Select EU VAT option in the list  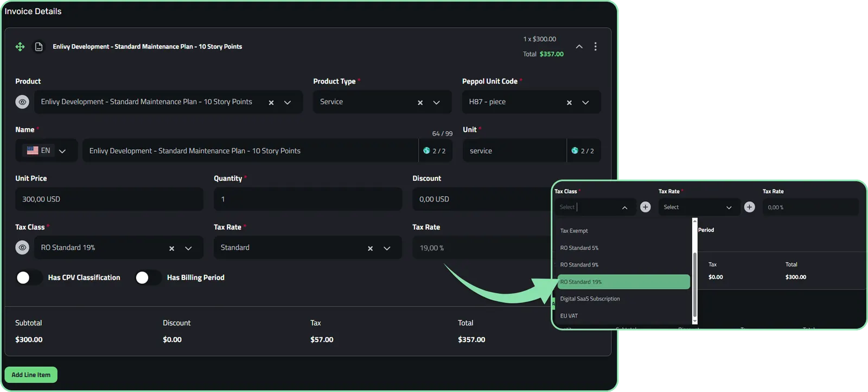coord(624,315)
